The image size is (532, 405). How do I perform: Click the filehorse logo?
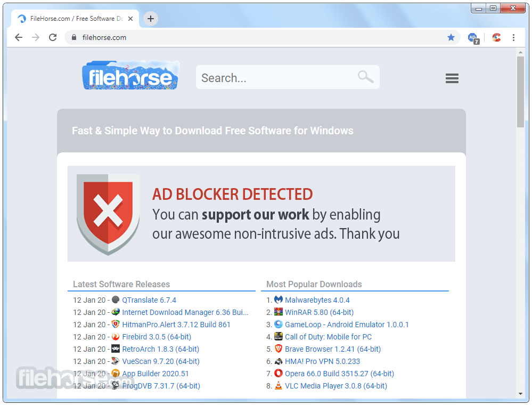click(x=131, y=75)
